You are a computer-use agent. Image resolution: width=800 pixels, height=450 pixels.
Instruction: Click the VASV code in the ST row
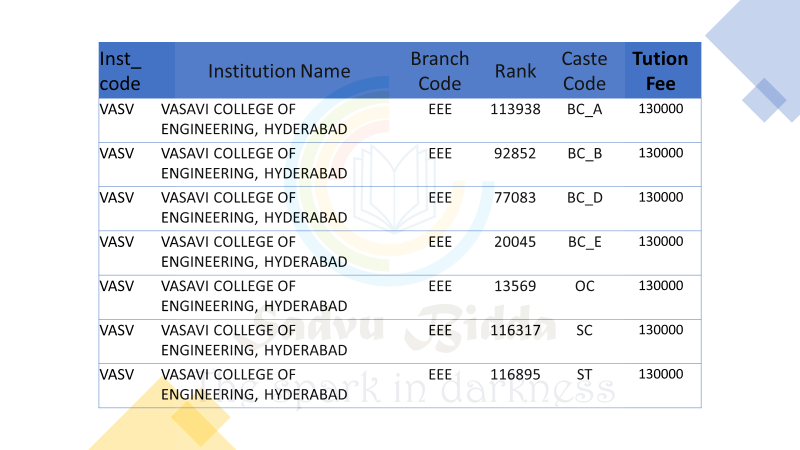(117, 375)
